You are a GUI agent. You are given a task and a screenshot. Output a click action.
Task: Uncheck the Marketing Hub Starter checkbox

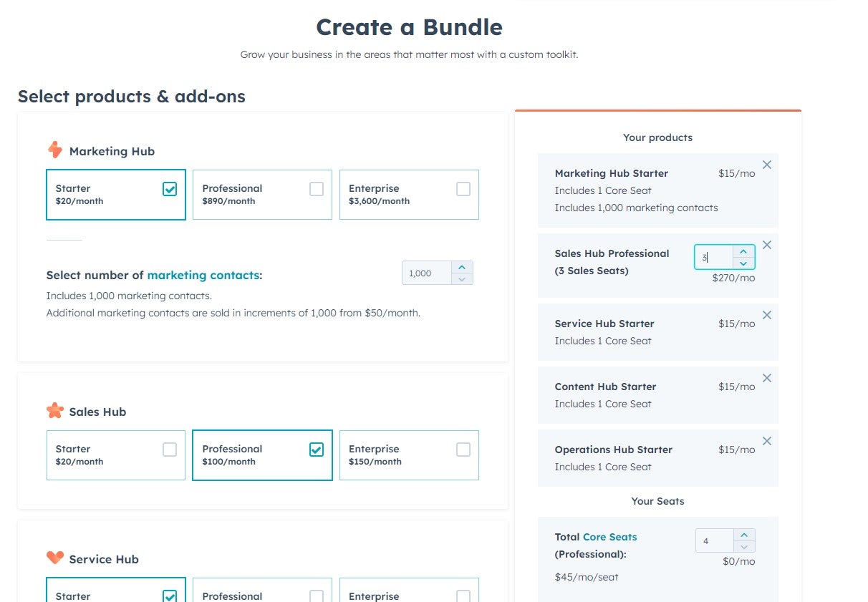(x=170, y=189)
